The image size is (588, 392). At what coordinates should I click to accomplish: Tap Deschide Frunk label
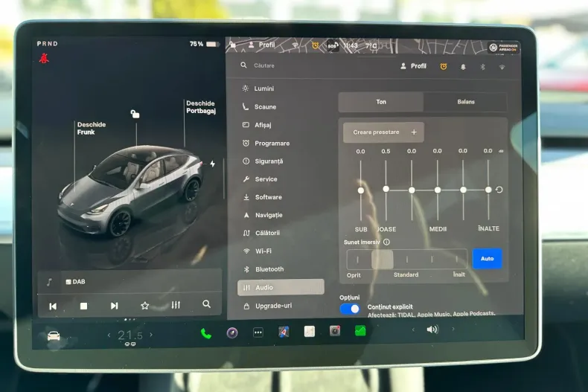[91, 128]
